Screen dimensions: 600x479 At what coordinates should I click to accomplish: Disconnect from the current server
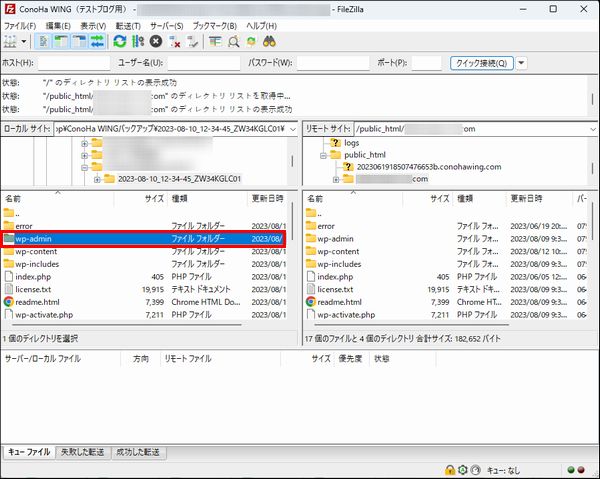pyautogui.click(x=175, y=41)
